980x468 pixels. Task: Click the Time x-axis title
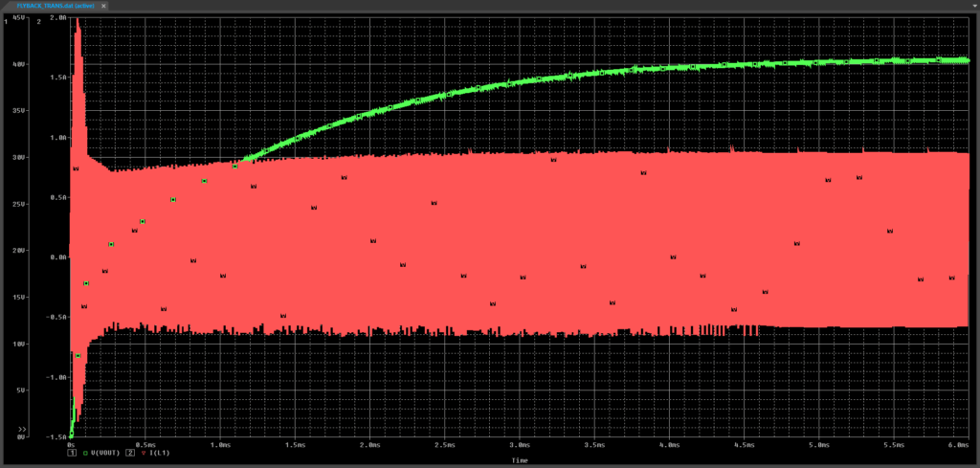point(520,460)
